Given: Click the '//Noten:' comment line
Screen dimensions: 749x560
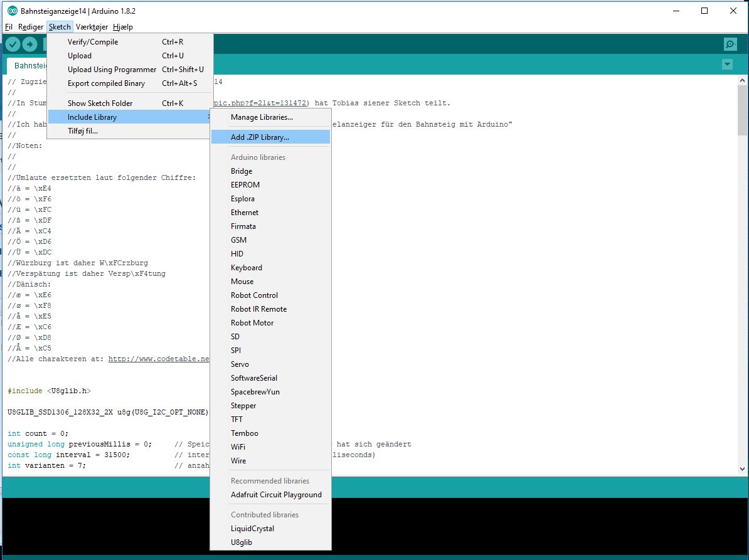Looking at the screenshot, I should [x=25, y=146].
